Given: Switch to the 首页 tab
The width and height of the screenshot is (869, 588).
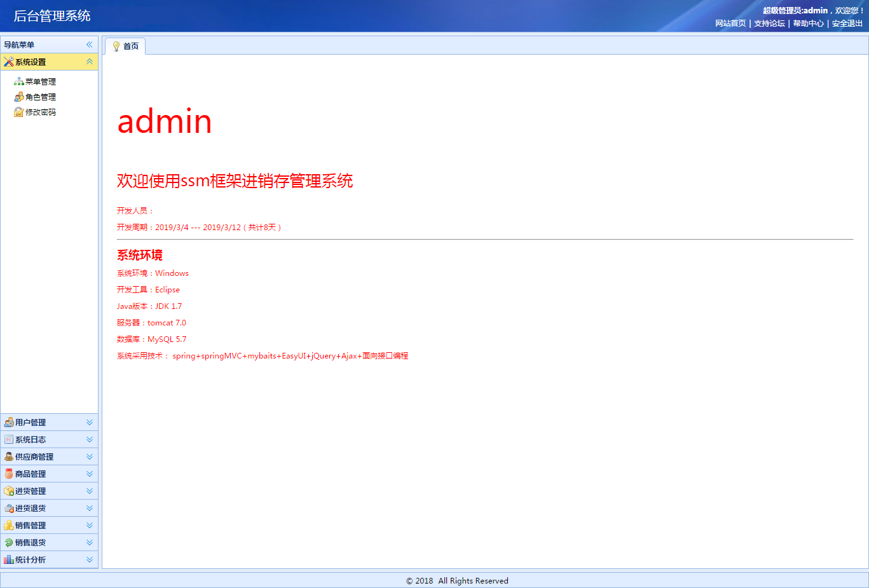Looking at the screenshot, I should point(126,46).
